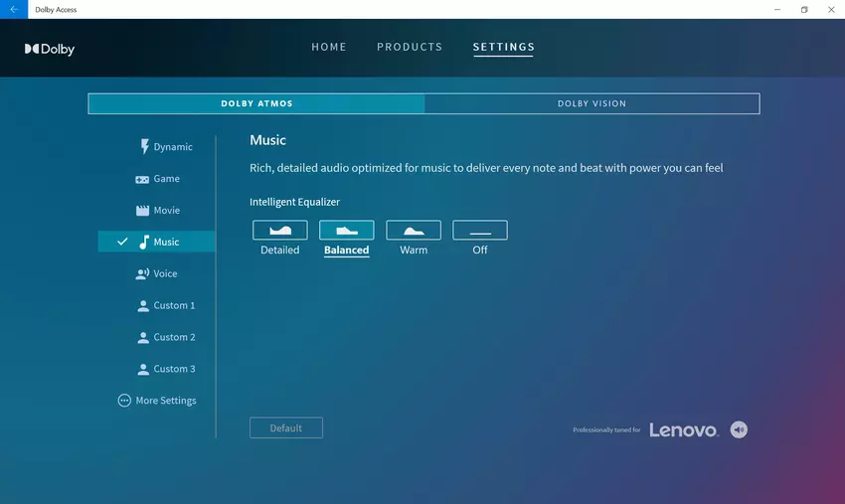Open the Products page
Viewport: 845px width, 504px height.
click(410, 47)
